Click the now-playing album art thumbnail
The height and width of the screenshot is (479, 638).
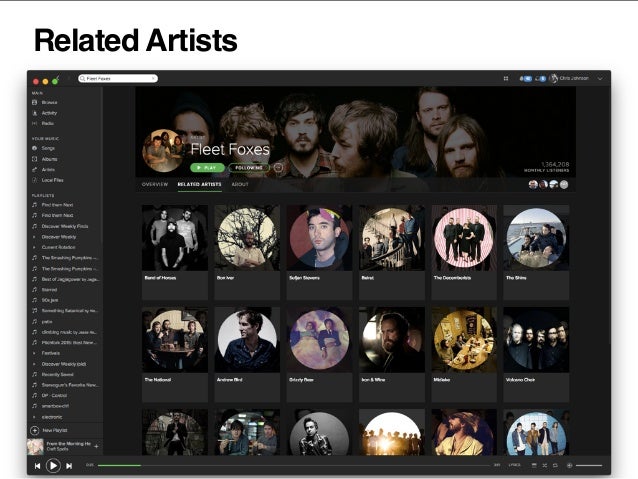35,446
